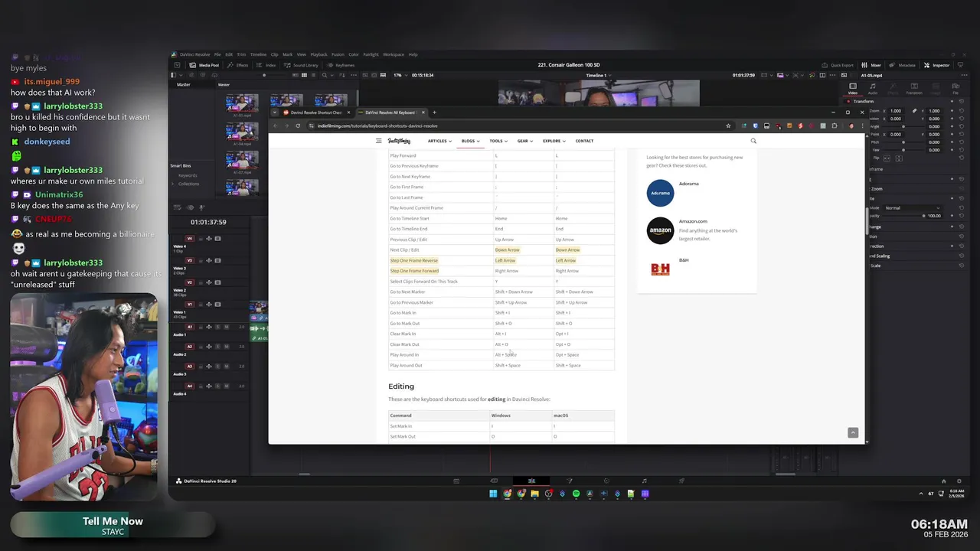Open the Metadata panel
Image resolution: width=980 pixels, height=551 pixels.
point(903,65)
